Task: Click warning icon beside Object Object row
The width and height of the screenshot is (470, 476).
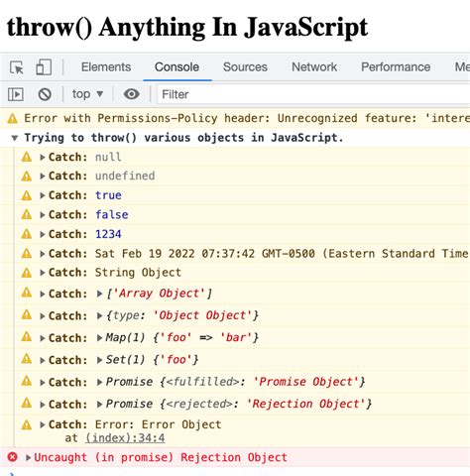Action: (27, 314)
